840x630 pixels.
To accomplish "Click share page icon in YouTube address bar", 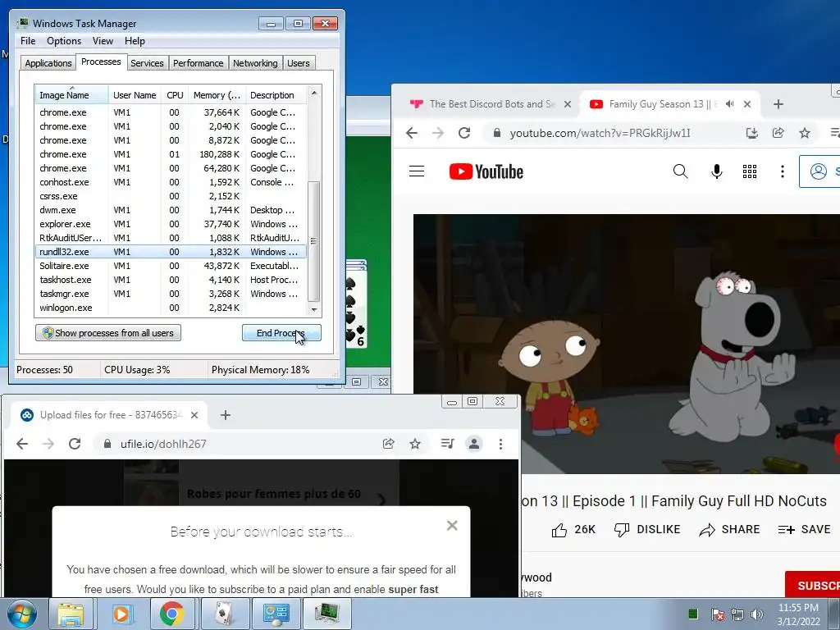I will [778, 133].
